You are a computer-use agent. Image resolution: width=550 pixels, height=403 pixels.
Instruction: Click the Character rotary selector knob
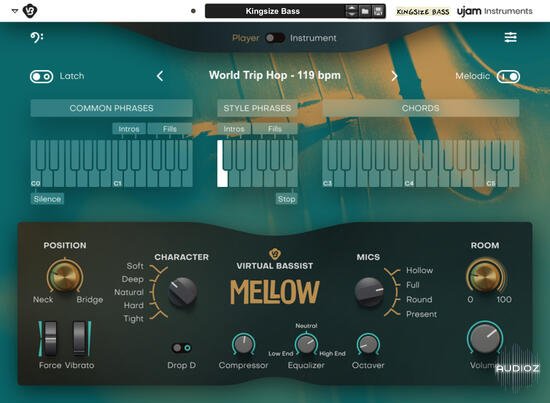pos(182,292)
